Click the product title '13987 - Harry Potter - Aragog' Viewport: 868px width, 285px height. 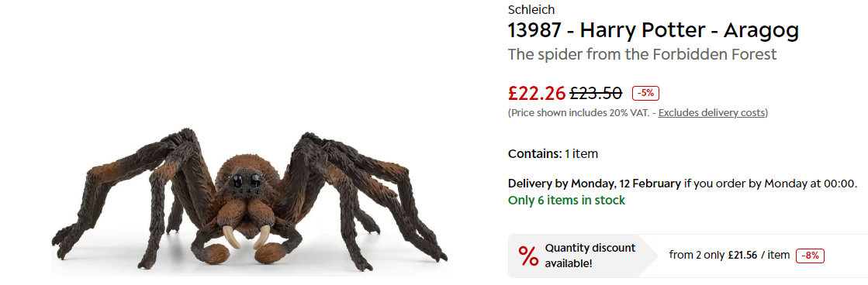653,30
